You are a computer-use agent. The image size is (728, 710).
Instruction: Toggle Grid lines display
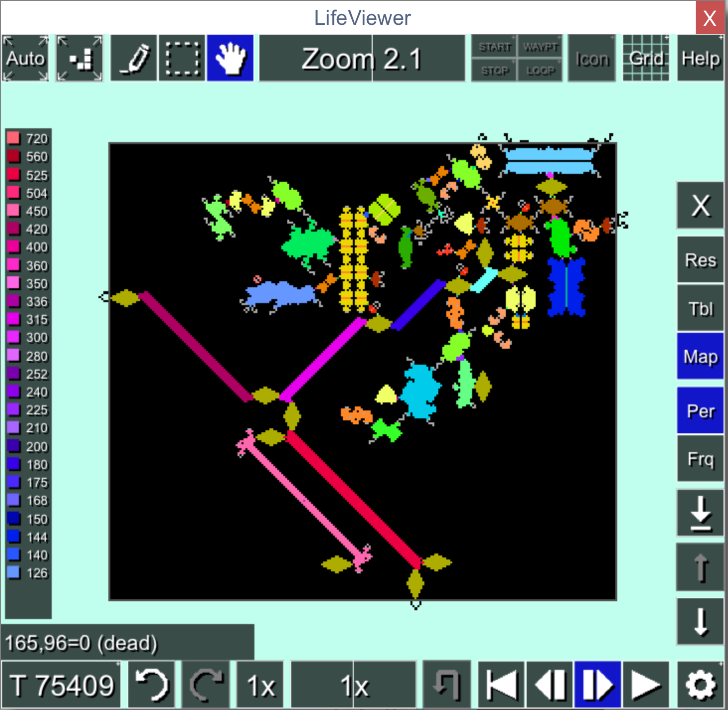pos(646,58)
